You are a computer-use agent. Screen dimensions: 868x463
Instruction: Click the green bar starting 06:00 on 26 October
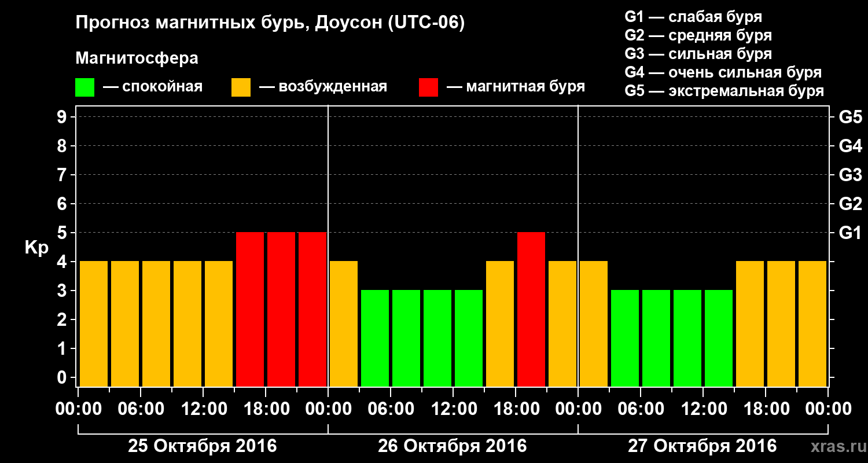[406, 338]
